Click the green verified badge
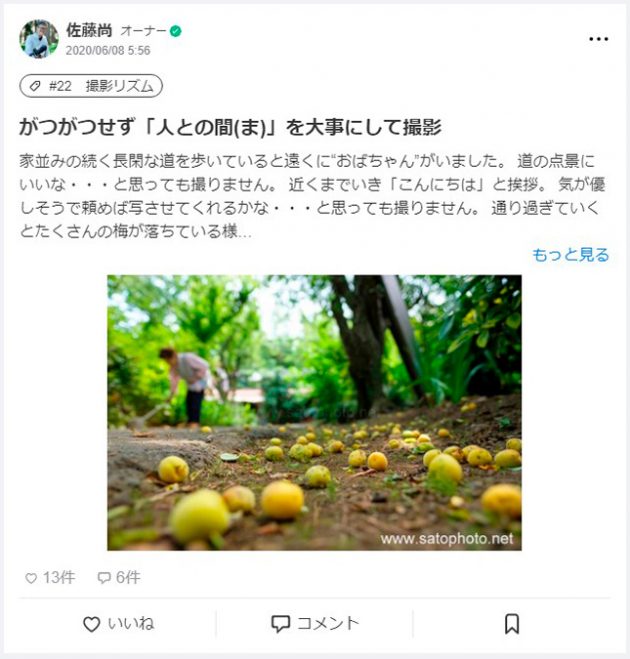The width and height of the screenshot is (630, 659). click(176, 31)
